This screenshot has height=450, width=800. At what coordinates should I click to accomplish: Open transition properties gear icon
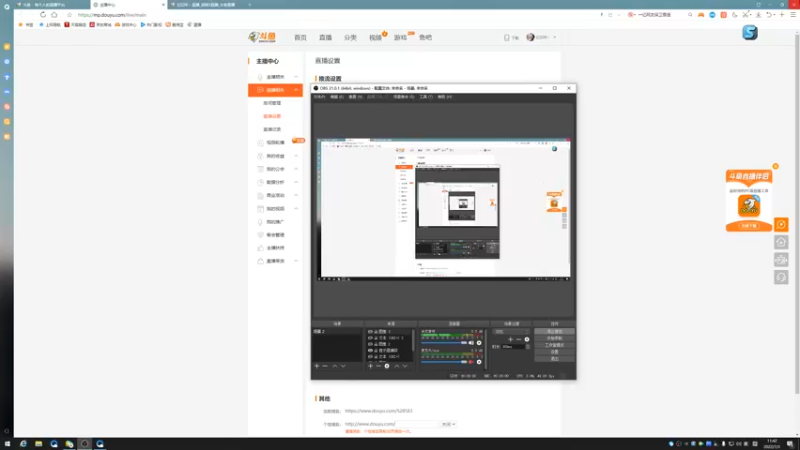(527, 339)
